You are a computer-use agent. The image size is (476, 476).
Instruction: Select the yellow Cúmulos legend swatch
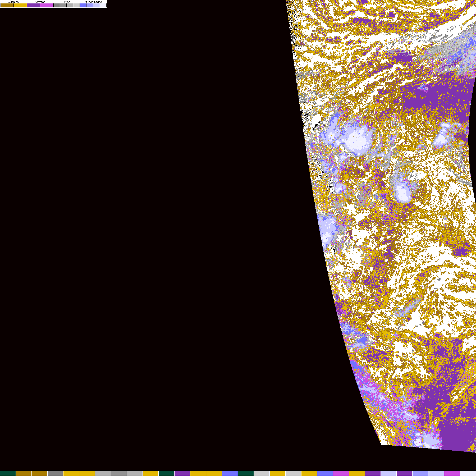coord(20,5)
